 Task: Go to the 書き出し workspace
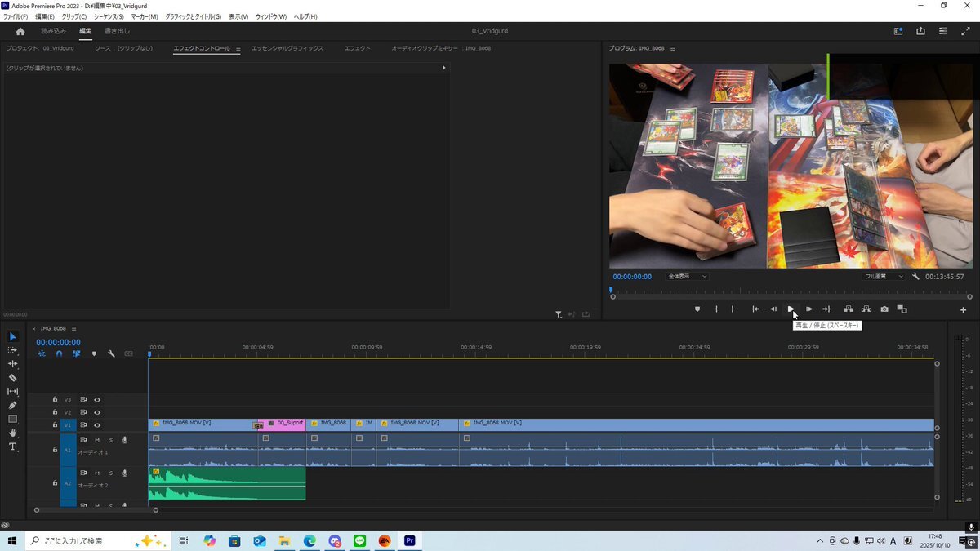pyautogui.click(x=117, y=31)
